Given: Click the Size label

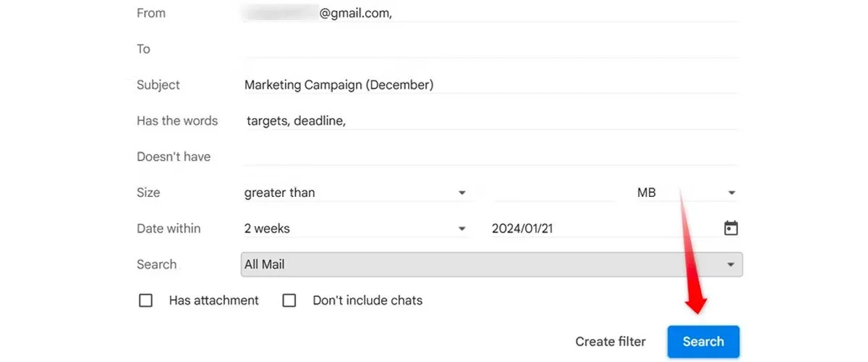Looking at the screenshot, I should pos(148,193).
